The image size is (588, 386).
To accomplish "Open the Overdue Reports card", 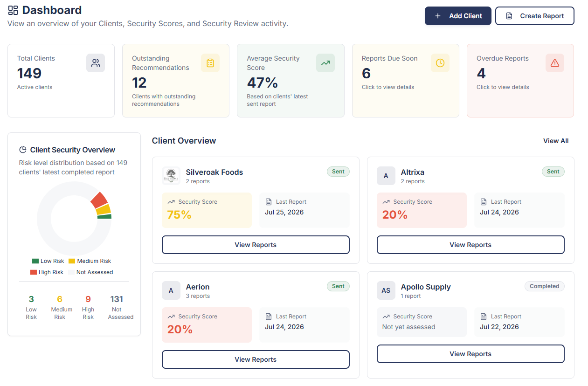I will tap(520, 81).
